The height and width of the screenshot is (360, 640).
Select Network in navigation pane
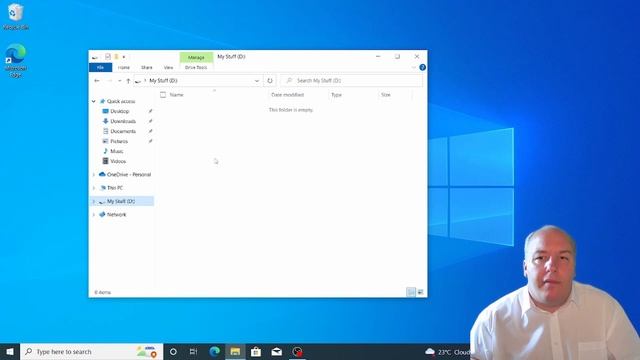coord(116,214)
